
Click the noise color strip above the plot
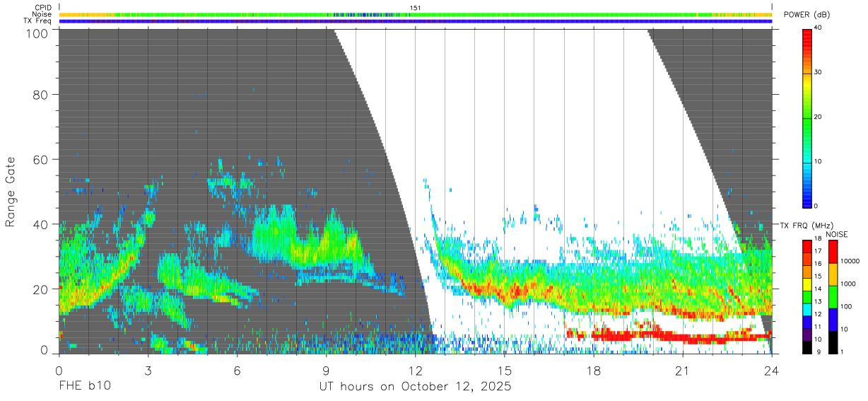tap(415, 14)
